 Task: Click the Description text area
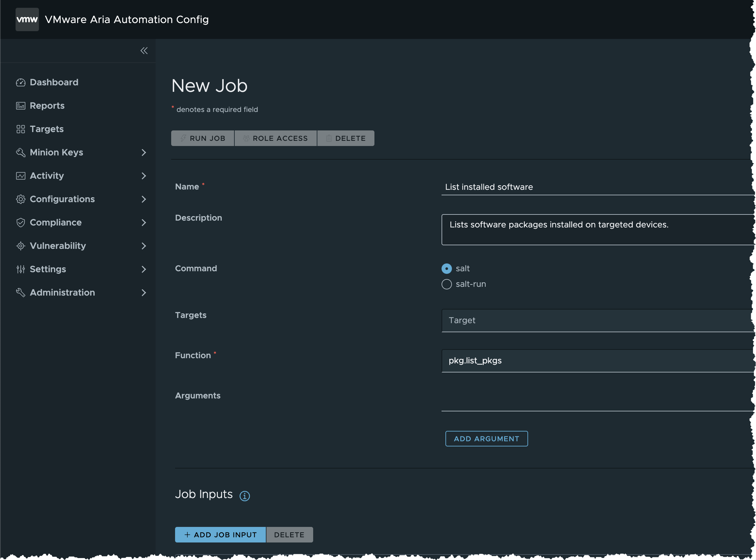pos(598,230)
